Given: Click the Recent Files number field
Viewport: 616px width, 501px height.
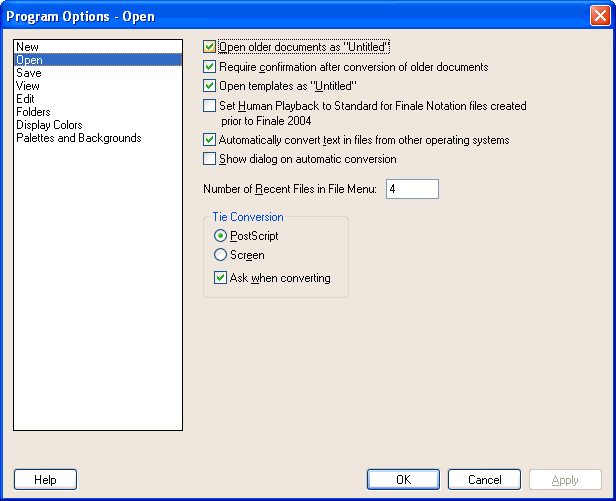Looking at the screenshot, I should (x=412, y=189).
